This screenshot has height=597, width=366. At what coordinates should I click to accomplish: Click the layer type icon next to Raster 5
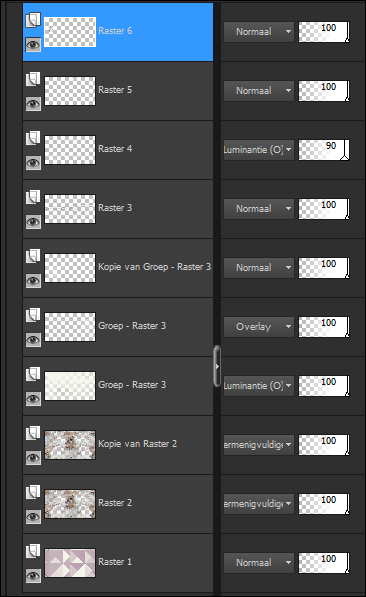pyautogui.click(x=33, y=79)
